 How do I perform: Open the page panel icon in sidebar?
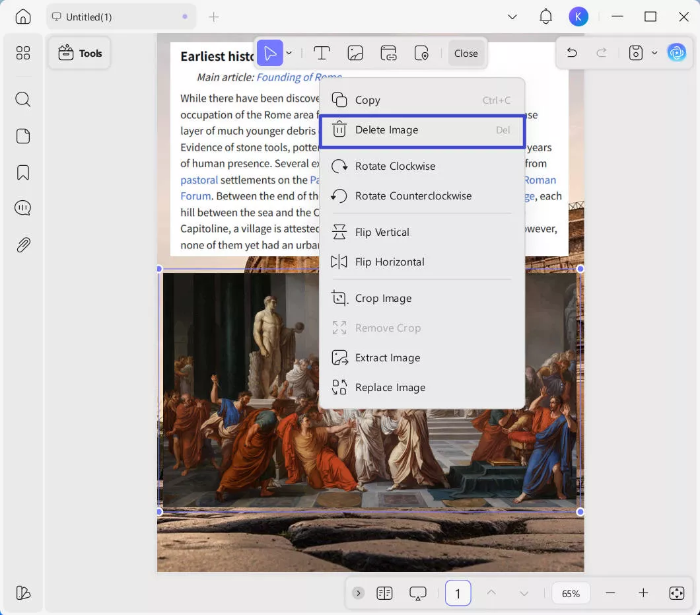(22, 136)
